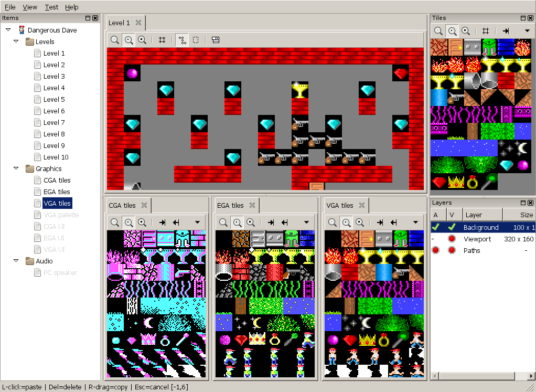Open dropdown arrow in EGA tiles toolbar

click(306, 223)
